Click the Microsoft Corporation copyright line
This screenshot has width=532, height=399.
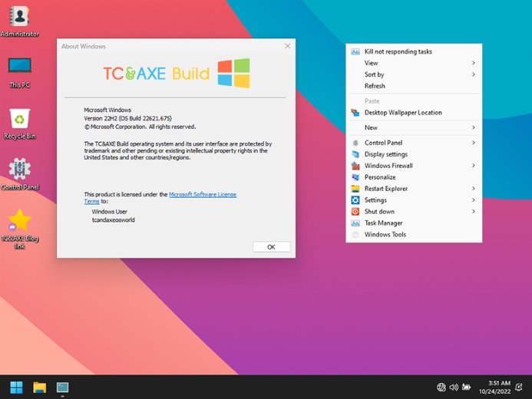pyautogui.click(x=140, y=127)
